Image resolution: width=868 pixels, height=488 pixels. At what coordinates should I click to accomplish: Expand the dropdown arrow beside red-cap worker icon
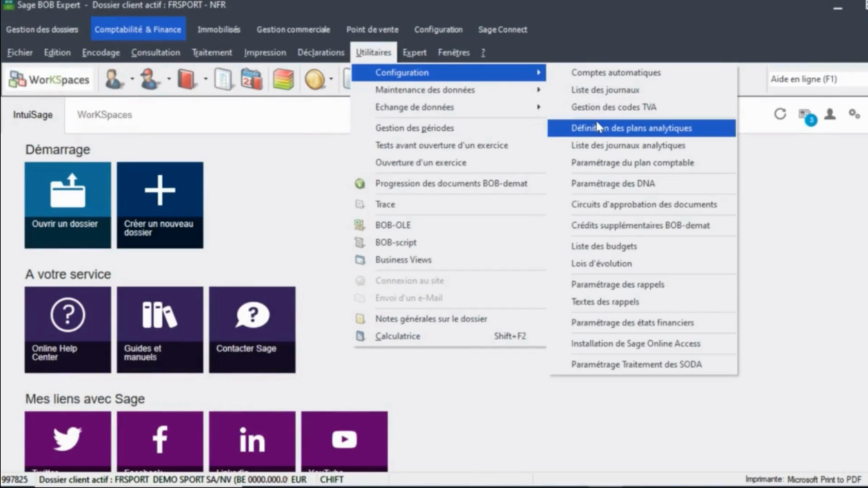click(169, 80)
